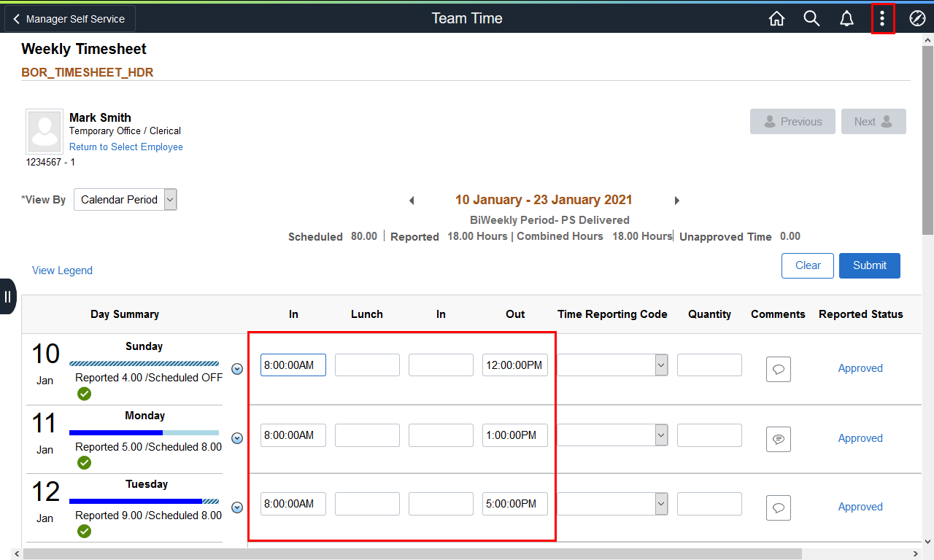Screen dimensions: 934x560
Task: Open search with the magnifying glass icon
Action: [811, 19]
